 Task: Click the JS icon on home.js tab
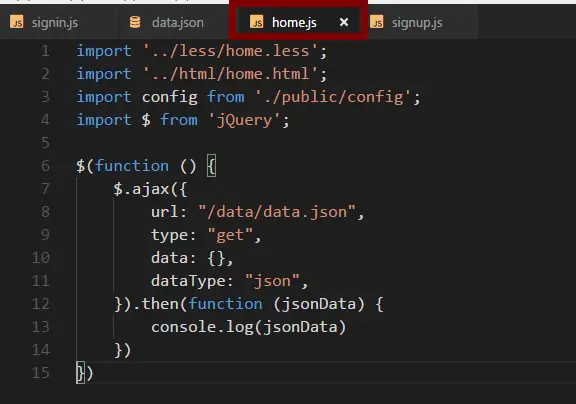pos(256,22)
